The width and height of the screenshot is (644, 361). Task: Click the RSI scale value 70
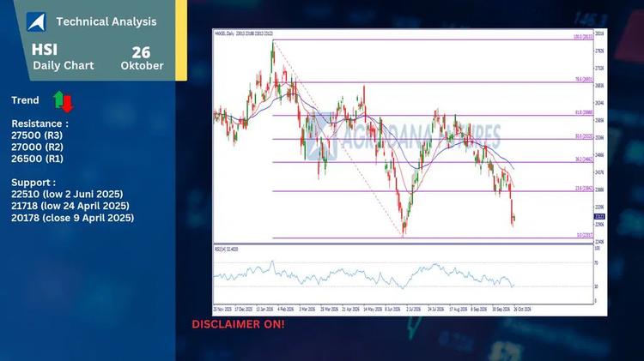597,262
